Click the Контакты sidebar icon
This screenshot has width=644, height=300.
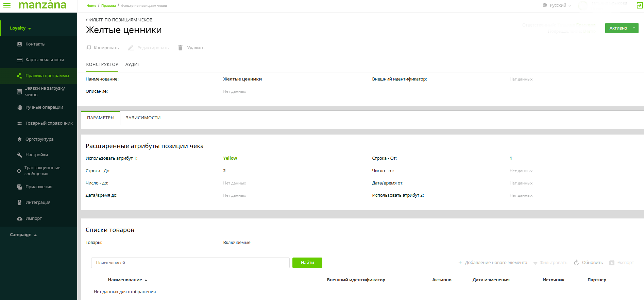19,44
